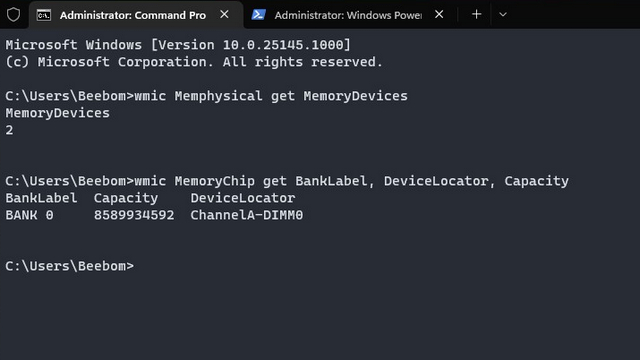Viewport: 640px width, 360px height.
Task: Click the 8589934592 capacity value
Action: tap(134, 215)
